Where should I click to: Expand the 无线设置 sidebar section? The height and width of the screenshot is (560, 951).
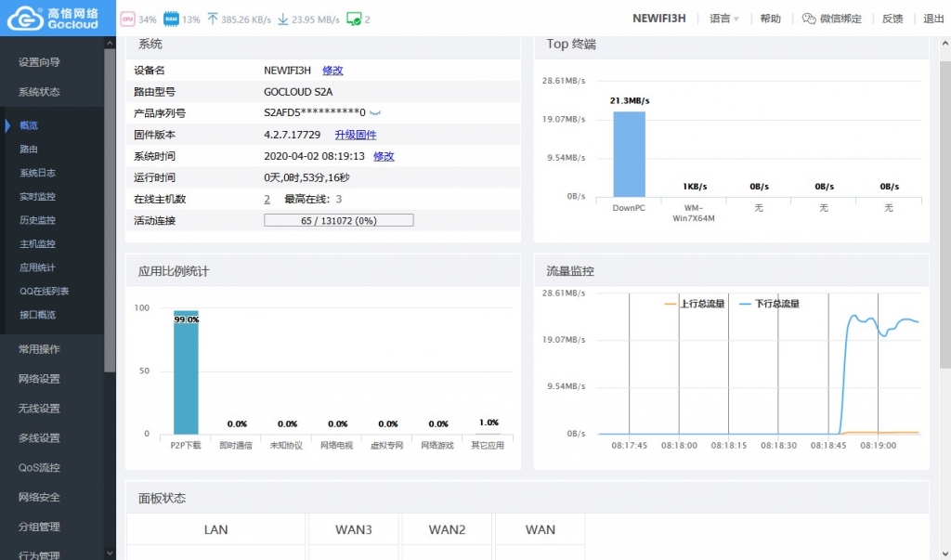[x=39, y=409]
